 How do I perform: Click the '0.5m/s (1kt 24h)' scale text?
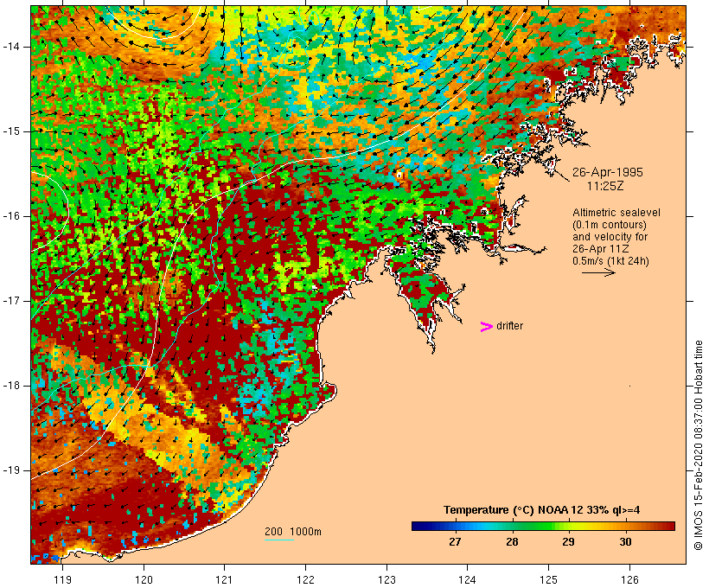610,261
